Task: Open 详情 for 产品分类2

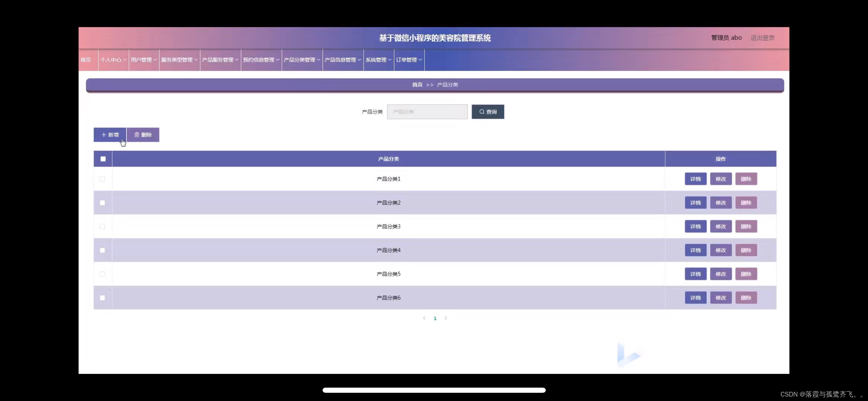Action: click(x=696, y=203)
